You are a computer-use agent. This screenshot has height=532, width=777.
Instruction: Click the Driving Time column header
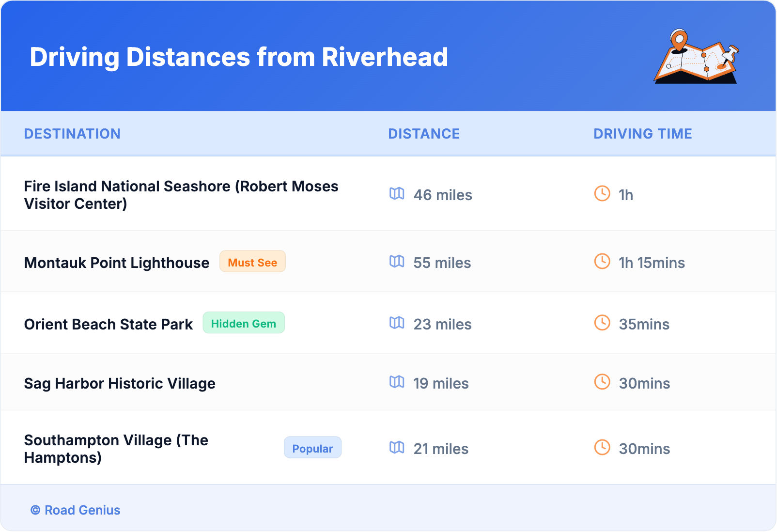tap(642, 134)
